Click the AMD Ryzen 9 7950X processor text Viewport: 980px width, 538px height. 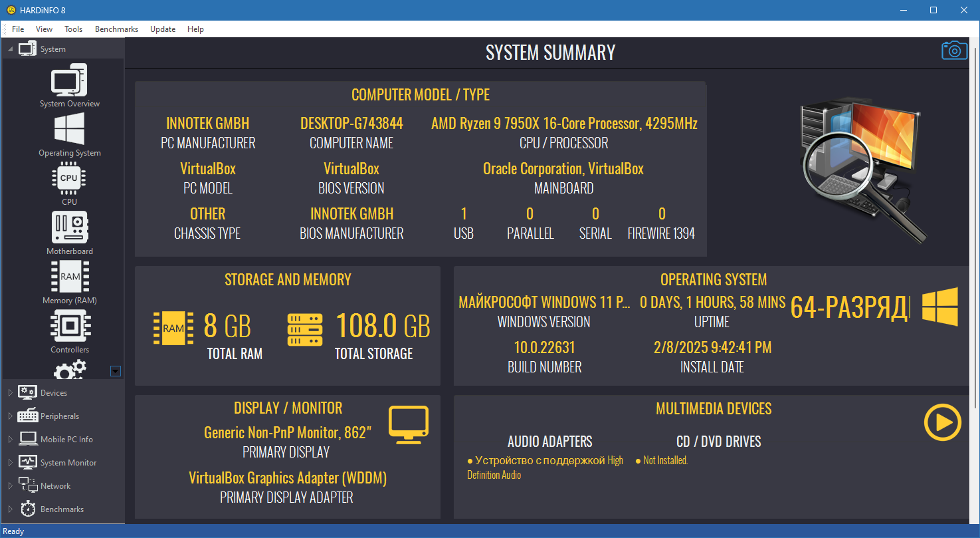click(564, 124)
